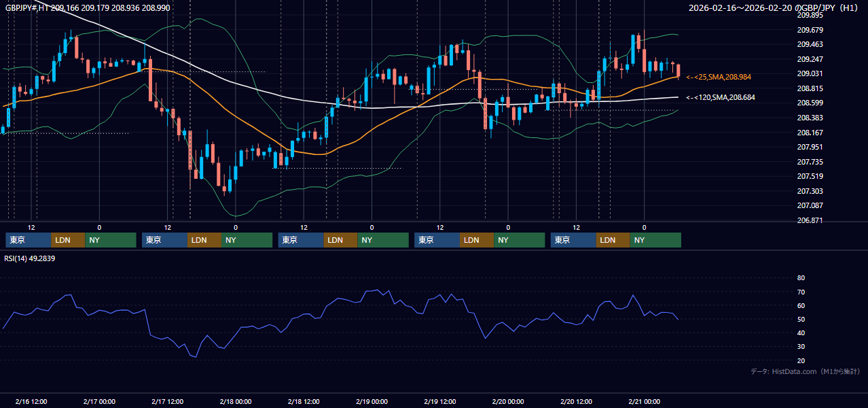Click the 2/18 12:00 time axis label
Screen dimensions: 868x408
point(304,402)
